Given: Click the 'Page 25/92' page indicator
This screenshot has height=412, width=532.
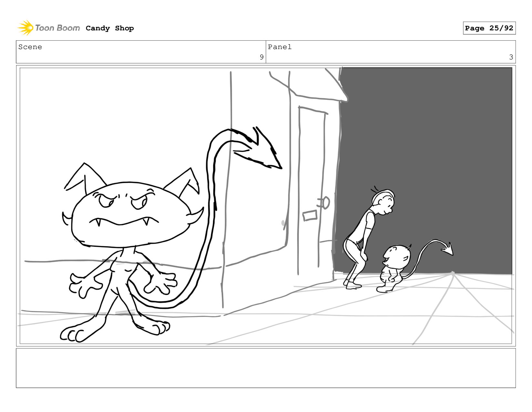Looking at the screenshot, I should pyautogui.click(x=489, y=28).
